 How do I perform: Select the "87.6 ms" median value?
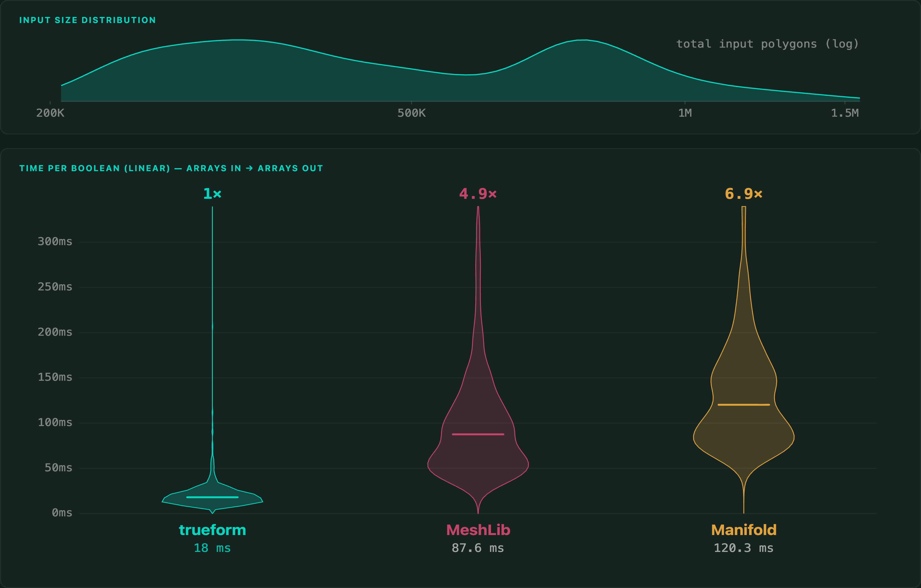point(478,548)
